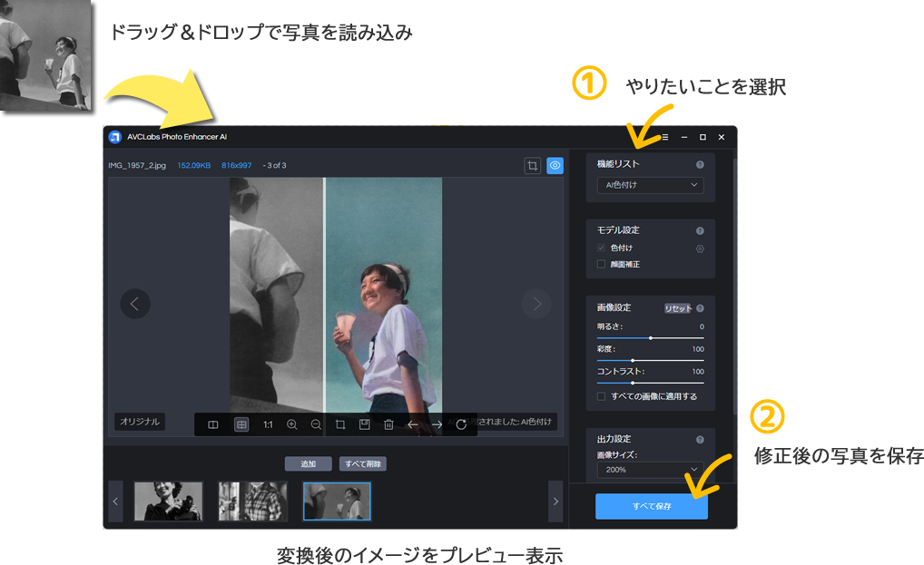The image size is (924, 565).
Task: Delete the current image with trash icon
Action: (x=388, y=424)
